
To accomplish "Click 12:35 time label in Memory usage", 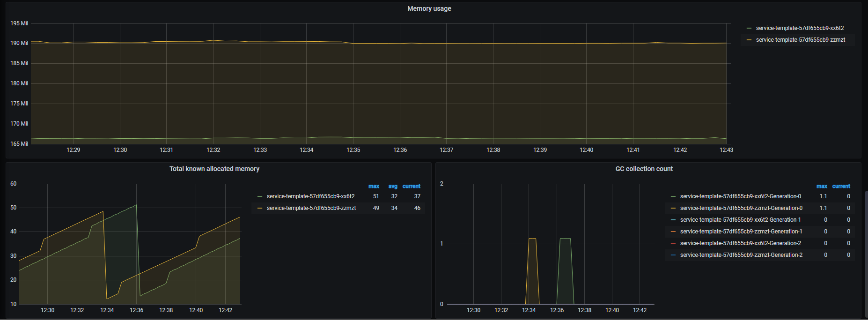I will click(353, 150).
